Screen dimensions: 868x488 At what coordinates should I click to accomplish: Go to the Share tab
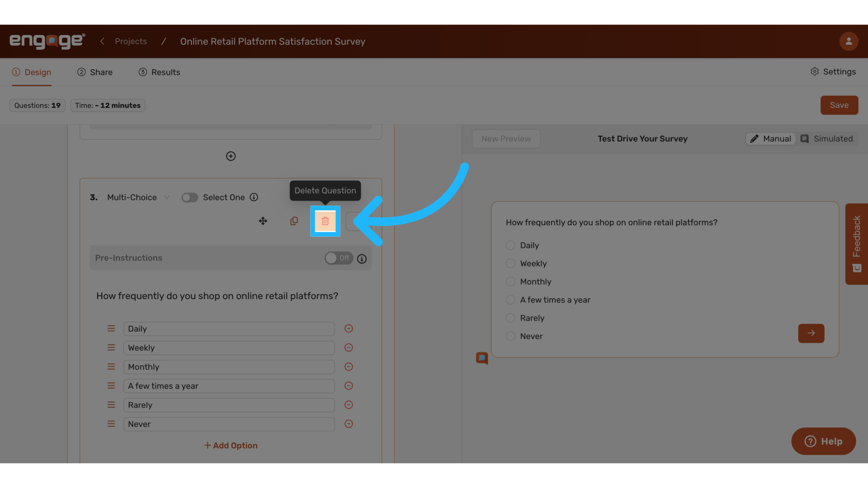coord(95,72)
